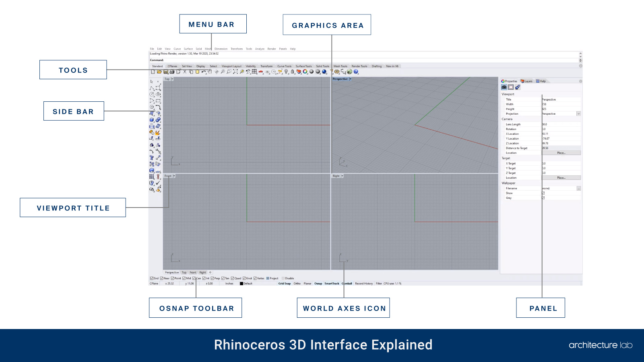Click the Cut scissors icon

pos(185,72)
